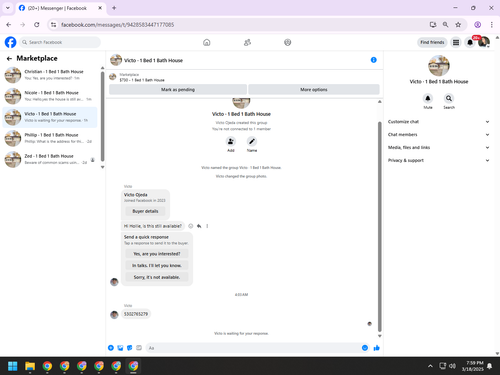Open the menu grid icon beside Find friends
The width and height of the screenshot is (500, 375).
pos(456,42)
